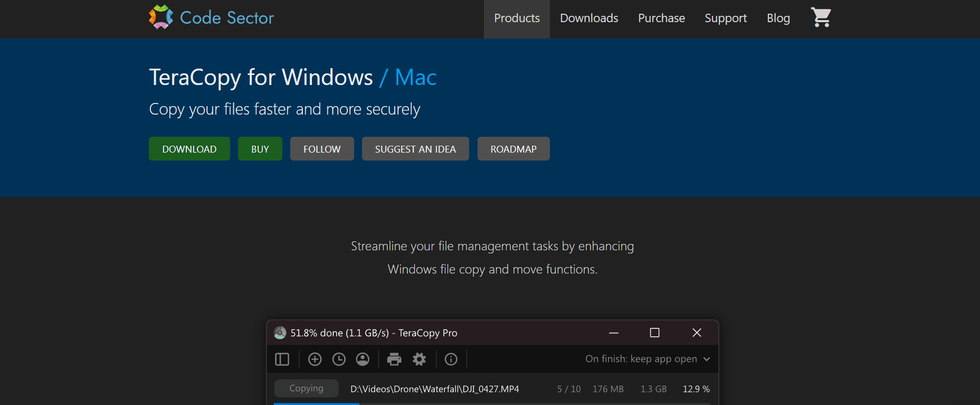Click the BUY button
This screenshot has height=405, width=980.
(260, 149)
